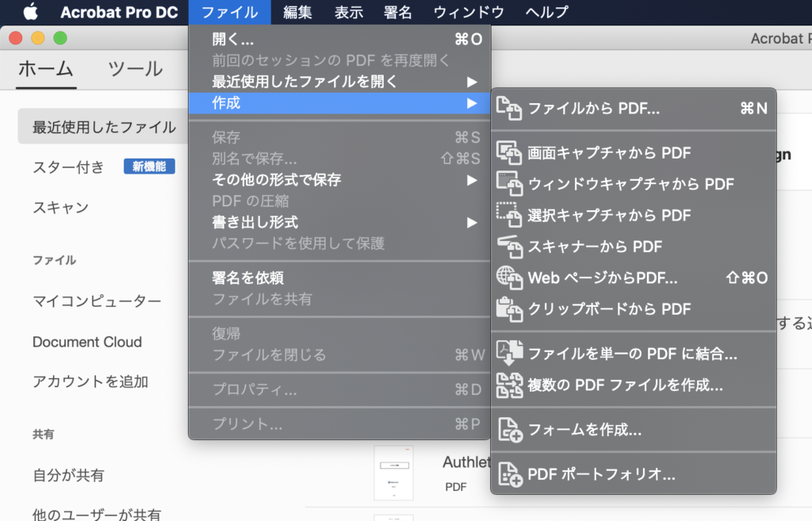The height and width of the screenshot is (521, 812).
Task: Open 'Document Cloud' in the sidebar
Action: point(87,342)
